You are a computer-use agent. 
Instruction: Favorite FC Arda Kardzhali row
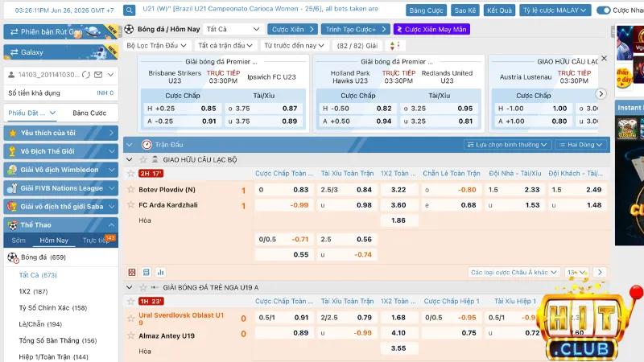(x=130, y=204)
